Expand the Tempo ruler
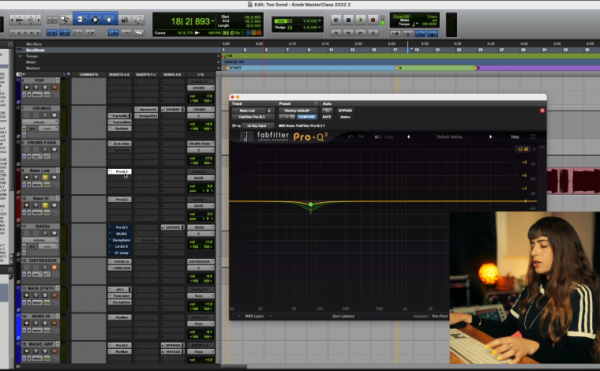 [x=20, y=56]
